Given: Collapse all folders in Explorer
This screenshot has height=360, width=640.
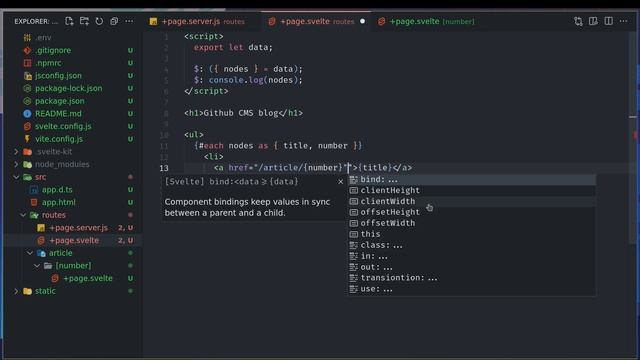Looking at the screenshot, I should 114,21.
